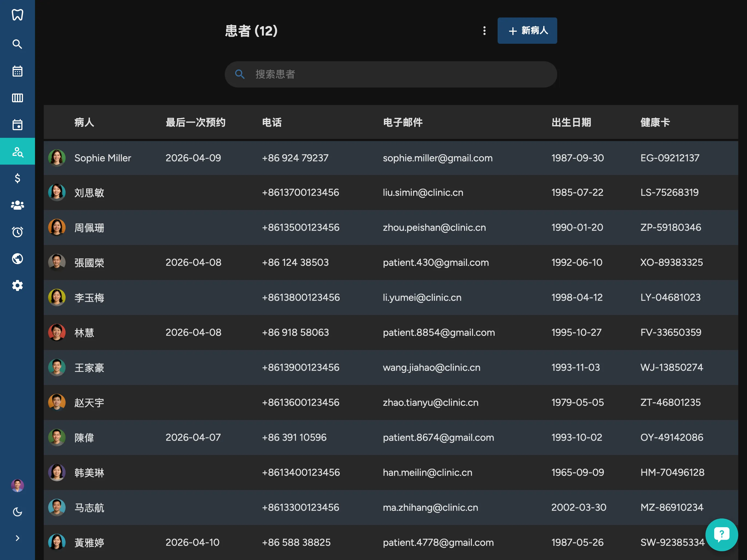Sort by 出生日期 column header
Viewport: 747px width, 560px height.
tap(571, 122)
